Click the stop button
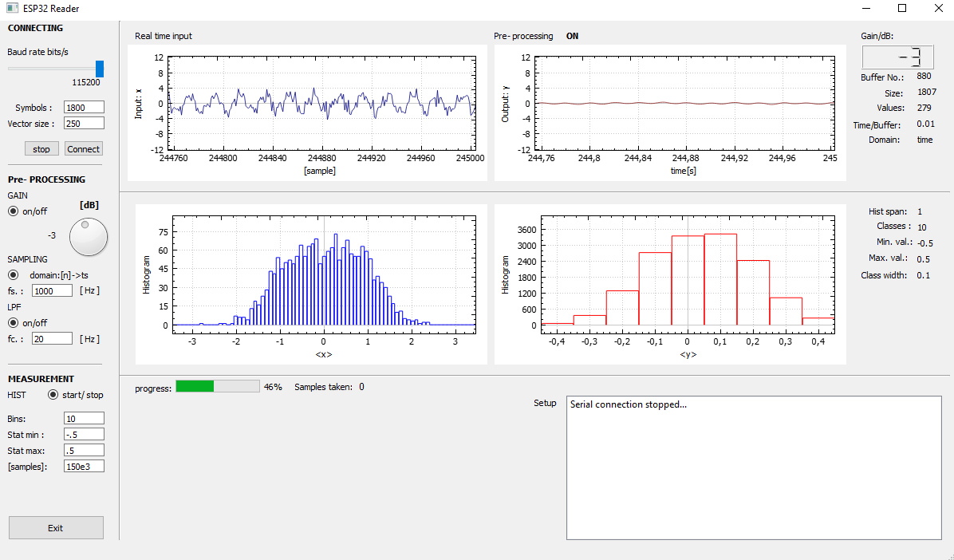954x560 pixels. [x=41, y=149]
